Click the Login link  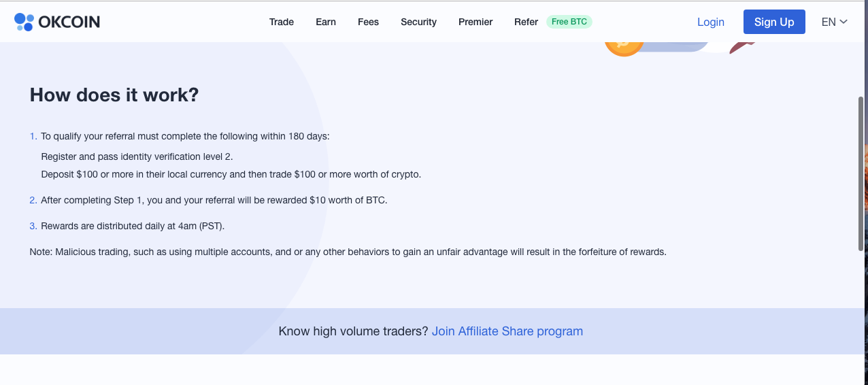711,22
